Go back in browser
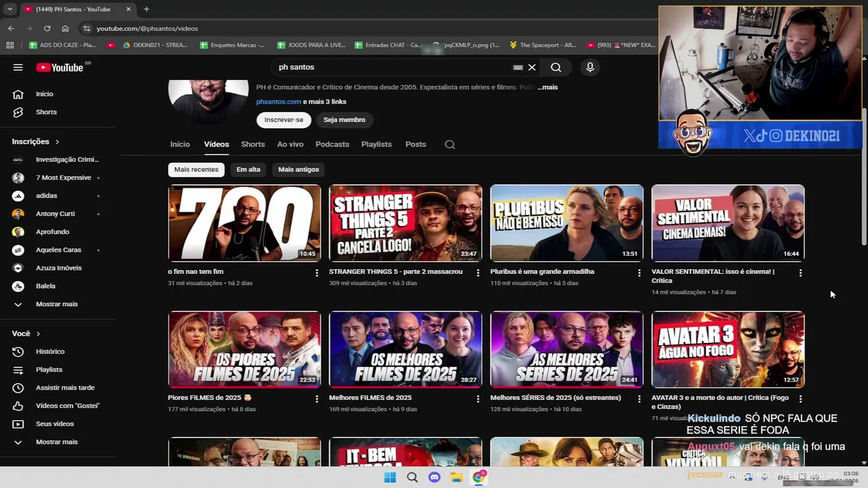 click(x=11, y=28)
